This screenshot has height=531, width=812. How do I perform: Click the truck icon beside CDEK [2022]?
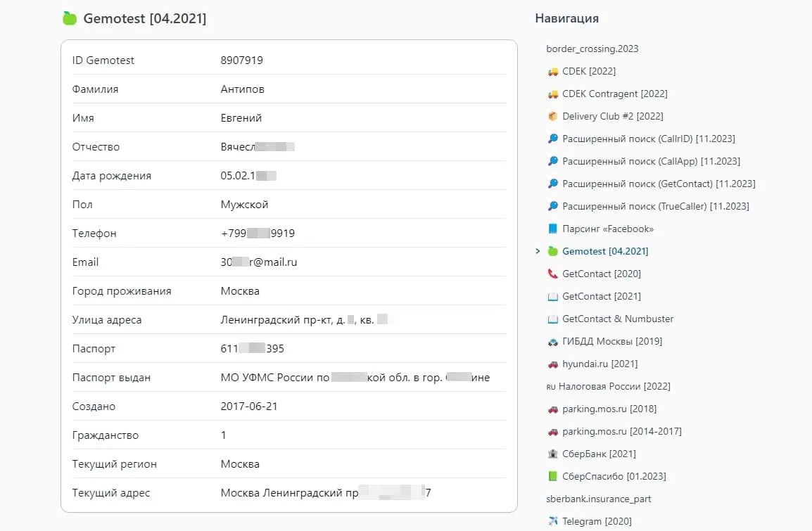pos(552,71)
